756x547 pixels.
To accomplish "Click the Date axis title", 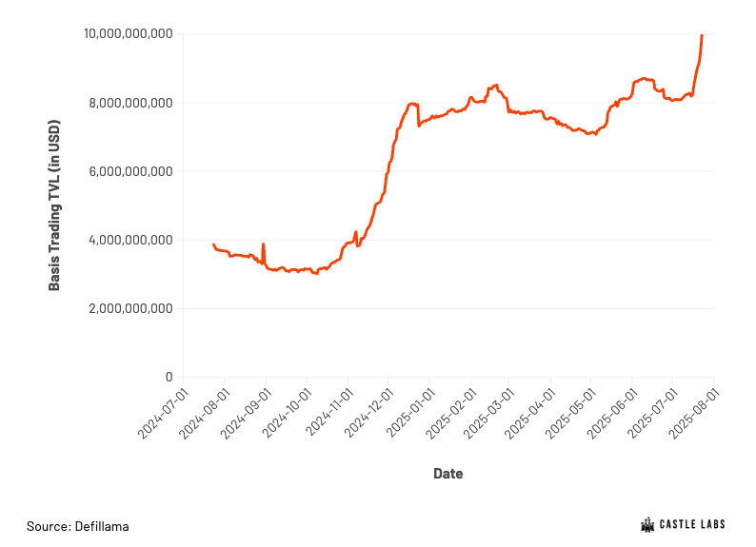I will pos(448,474).
